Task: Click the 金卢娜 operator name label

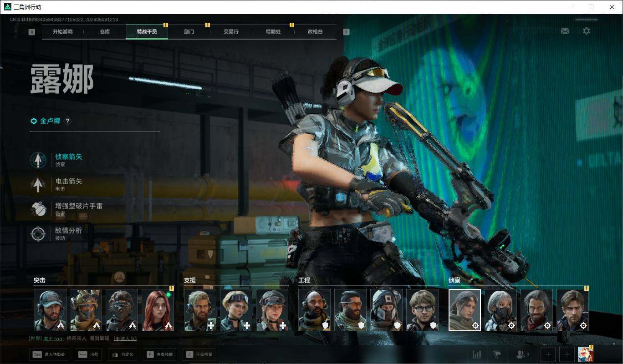Action: [x=50, y=121]
